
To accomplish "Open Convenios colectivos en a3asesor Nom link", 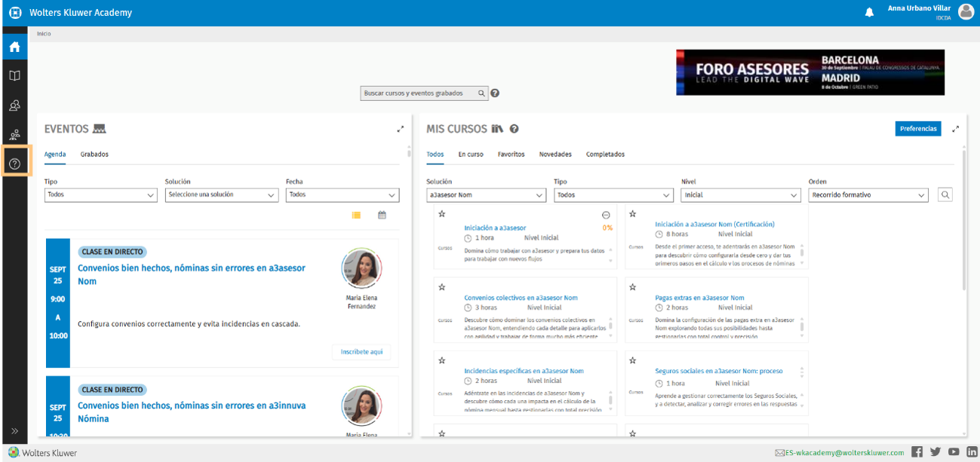I will [521, 298].
